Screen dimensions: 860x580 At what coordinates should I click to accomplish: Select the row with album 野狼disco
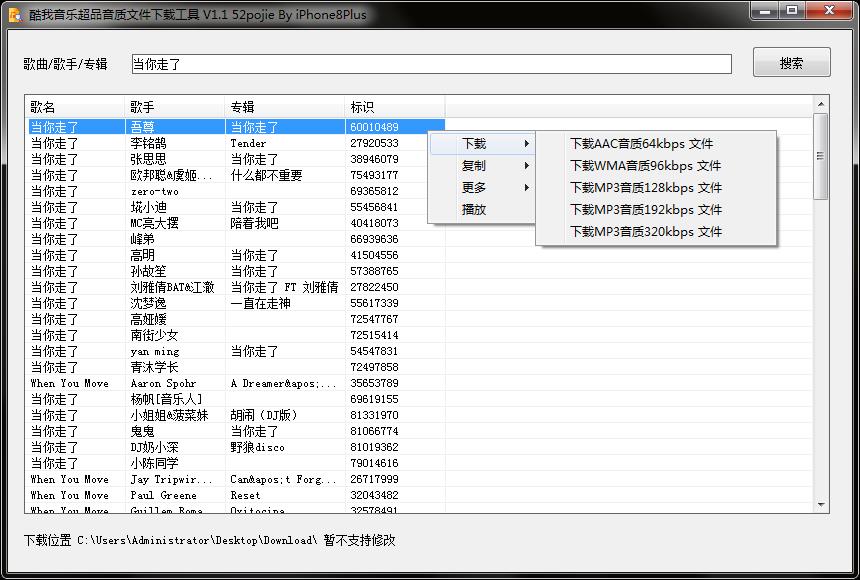click(x=236, y=447)
